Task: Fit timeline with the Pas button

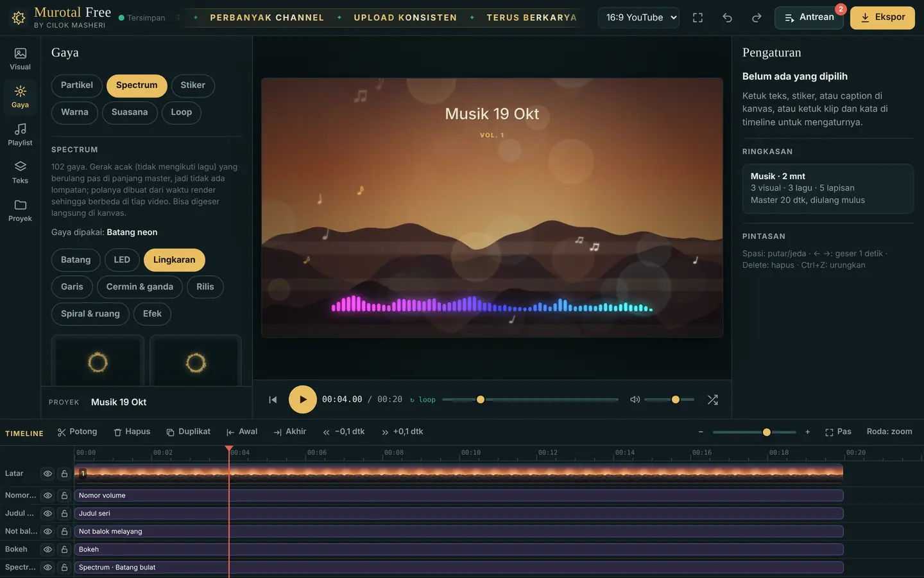Action: 838,432
